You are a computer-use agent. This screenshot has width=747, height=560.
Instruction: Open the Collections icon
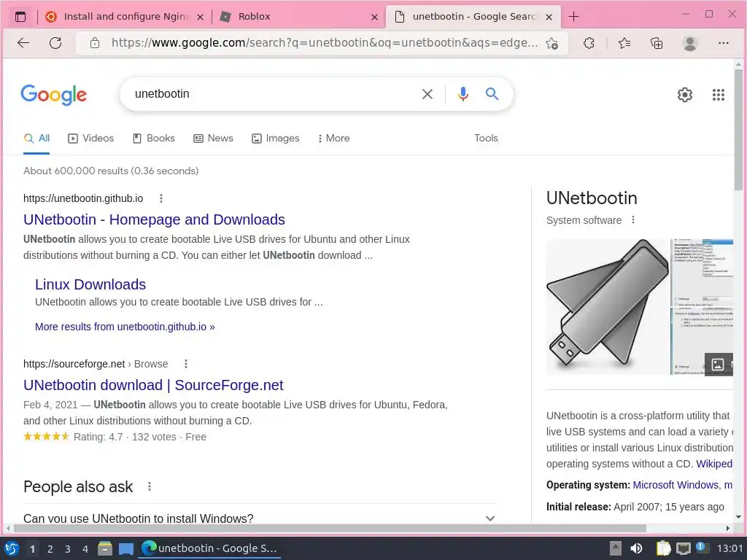click(657, 43)
